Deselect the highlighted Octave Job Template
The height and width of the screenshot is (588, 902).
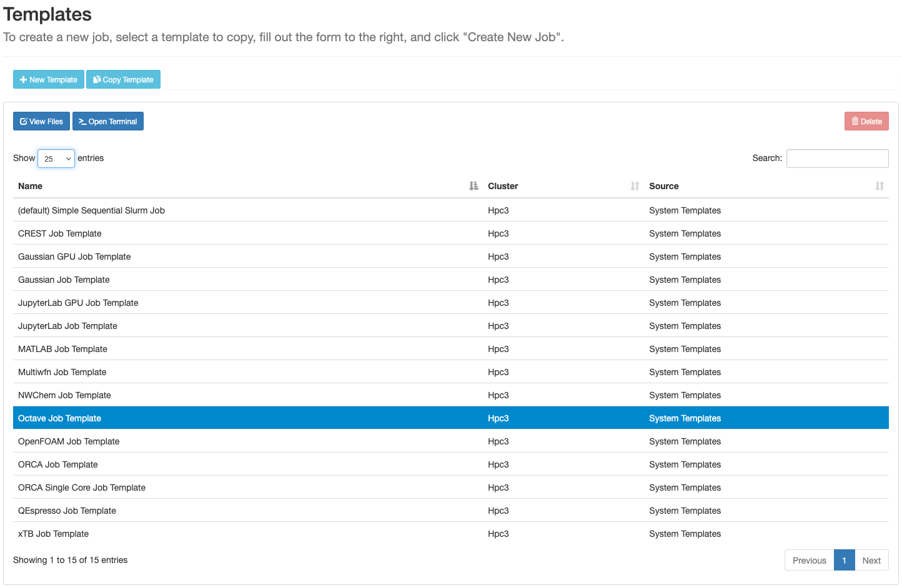[x=250, y=418]
